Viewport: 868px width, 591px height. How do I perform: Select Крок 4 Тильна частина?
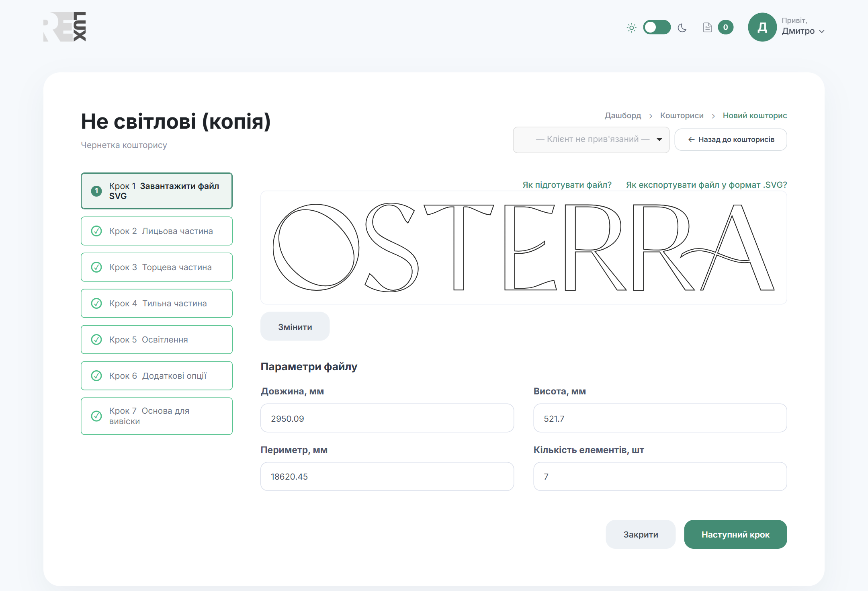coord(157,304)
